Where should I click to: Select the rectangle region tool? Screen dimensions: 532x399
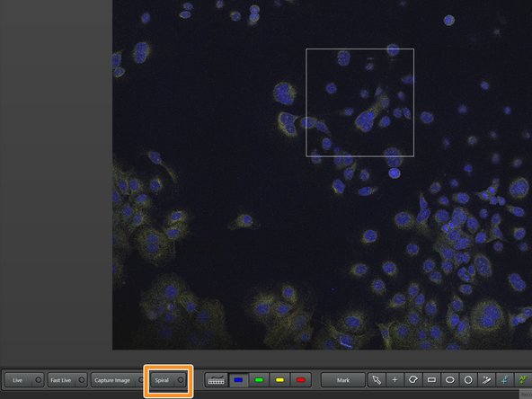431,380
